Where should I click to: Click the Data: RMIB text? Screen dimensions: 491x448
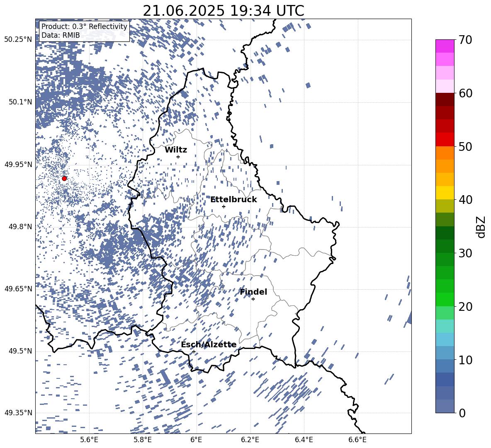[x=61, y=35]
